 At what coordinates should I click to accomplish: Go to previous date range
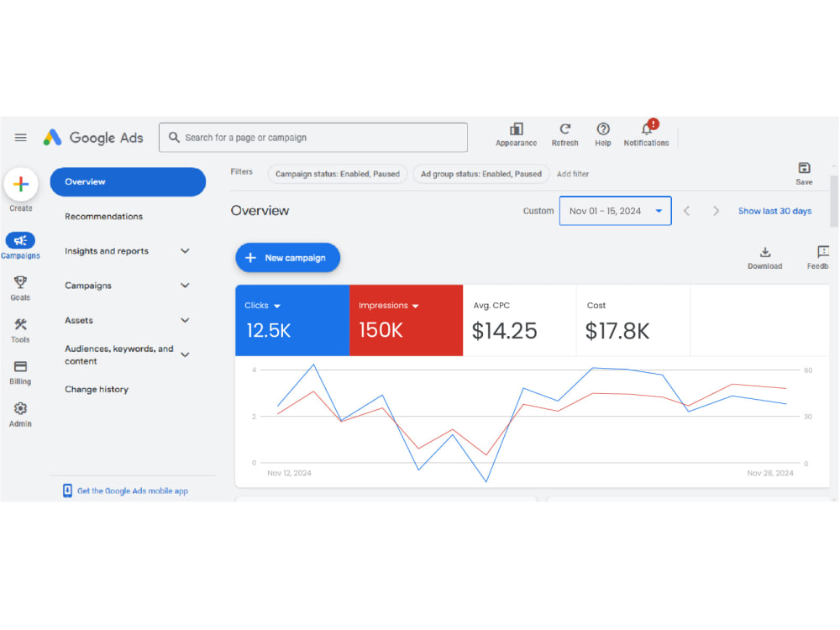point(687,211)
